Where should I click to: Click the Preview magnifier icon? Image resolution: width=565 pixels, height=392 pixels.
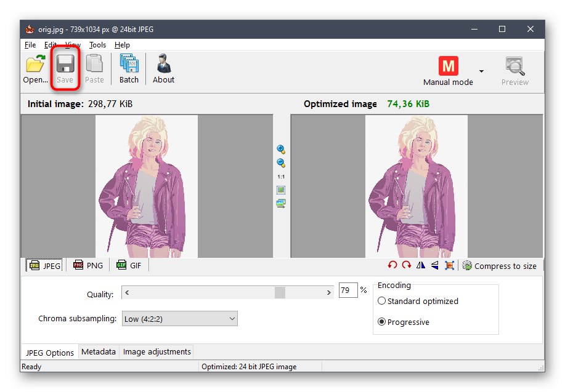click(x=514, y=66)
